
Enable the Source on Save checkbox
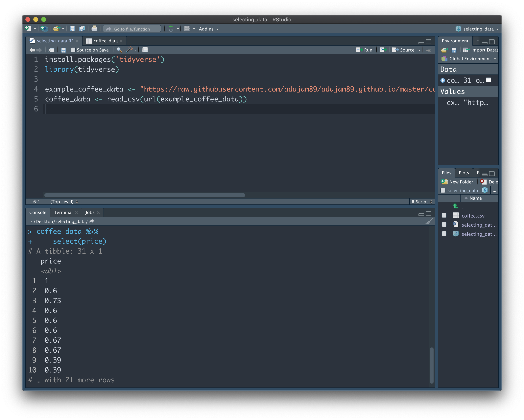coord(73,50)
